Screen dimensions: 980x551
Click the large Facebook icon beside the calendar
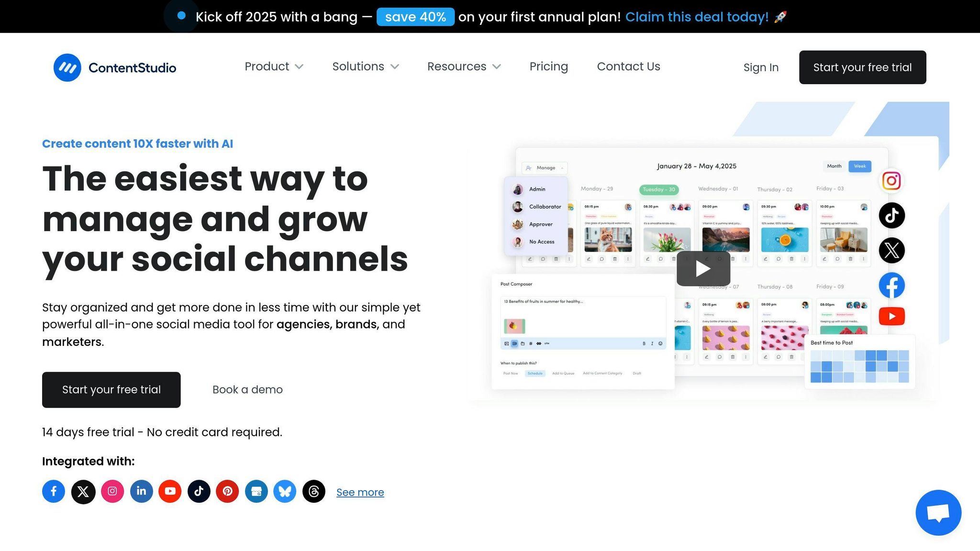[891, 286]
